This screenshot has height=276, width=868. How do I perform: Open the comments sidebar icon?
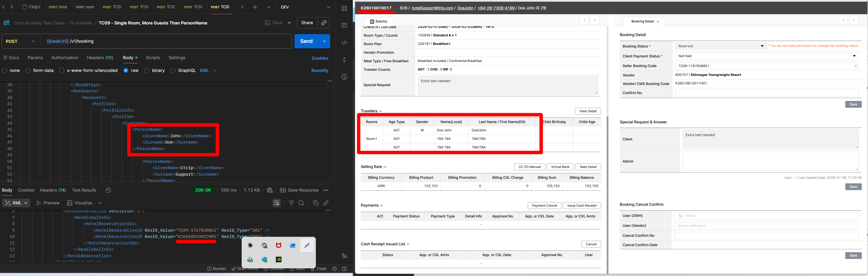[344, 25]
